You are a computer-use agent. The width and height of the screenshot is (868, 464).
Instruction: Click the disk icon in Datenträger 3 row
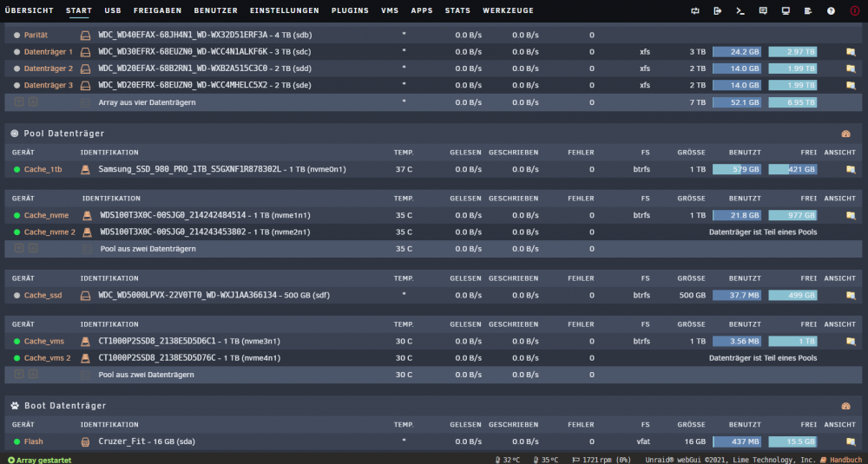pos(85,86)
